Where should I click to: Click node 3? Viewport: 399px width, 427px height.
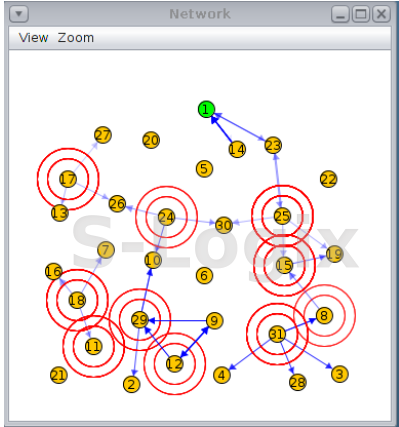[x=340, y=374]
